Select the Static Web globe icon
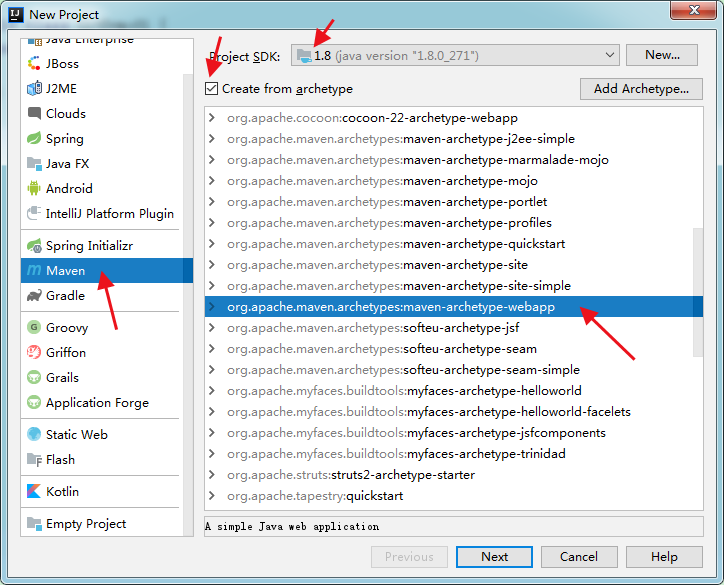The width and height of the screenshot is (724, 585). 34,434
